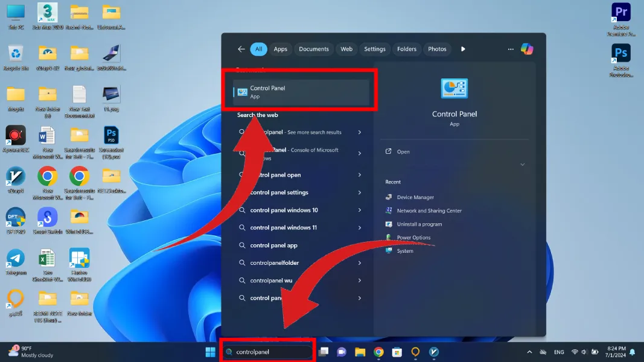Open Microsoft Store from taskbar
The width and height of the screenshot is (644, 362).
(397, 352)
